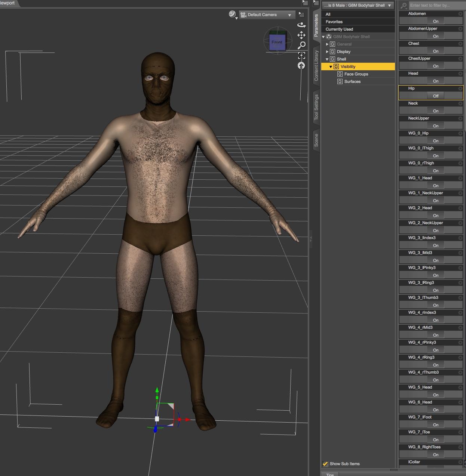Open the G8M Bodyhair Shell node dropdown
The width and height of the screenshot is (466, 476).
click(358, 5)
